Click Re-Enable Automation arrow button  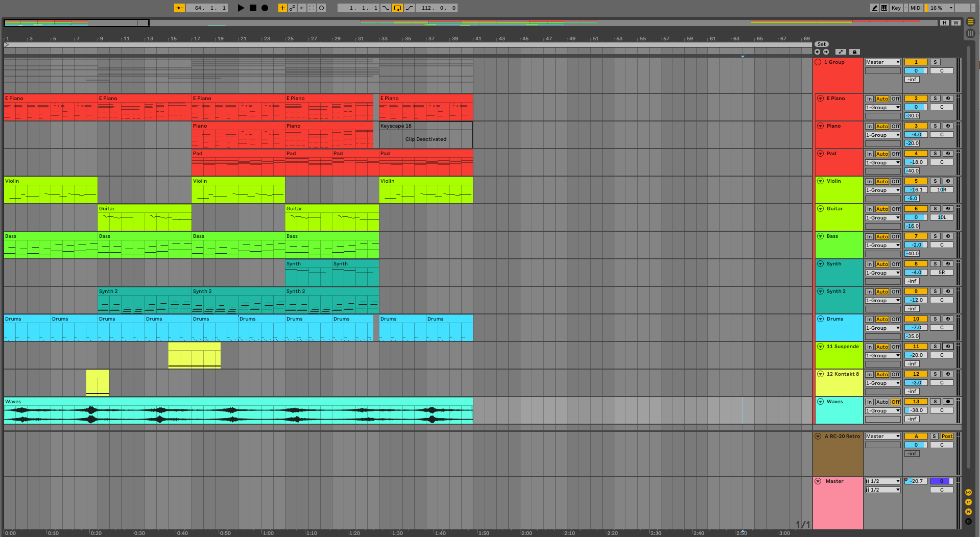(x=302, y=8)
